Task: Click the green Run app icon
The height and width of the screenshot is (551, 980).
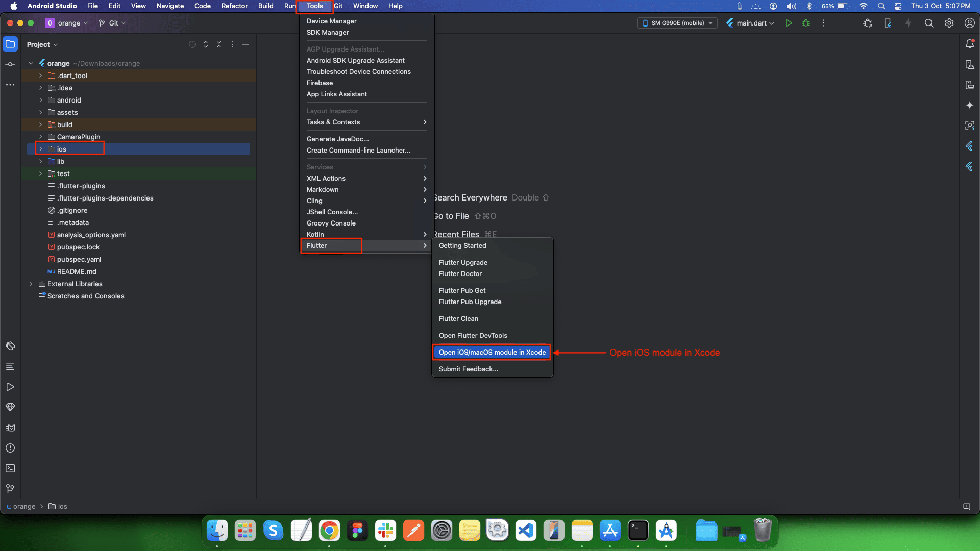Action: 789,23
